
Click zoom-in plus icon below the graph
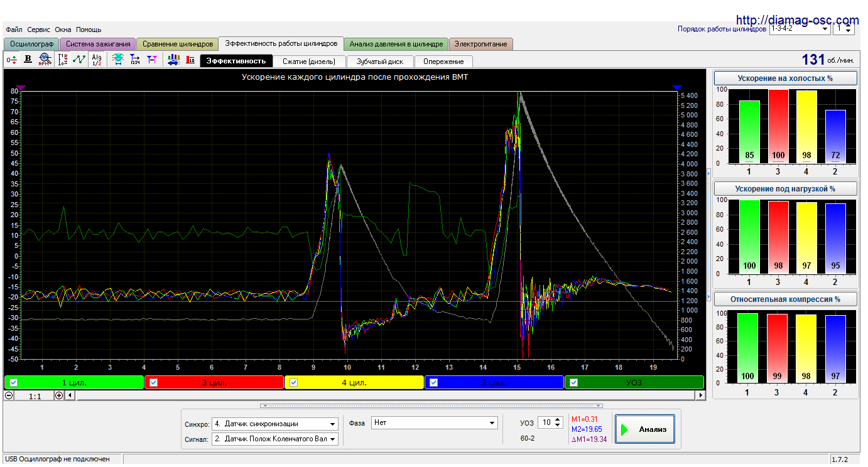(59, 395)
